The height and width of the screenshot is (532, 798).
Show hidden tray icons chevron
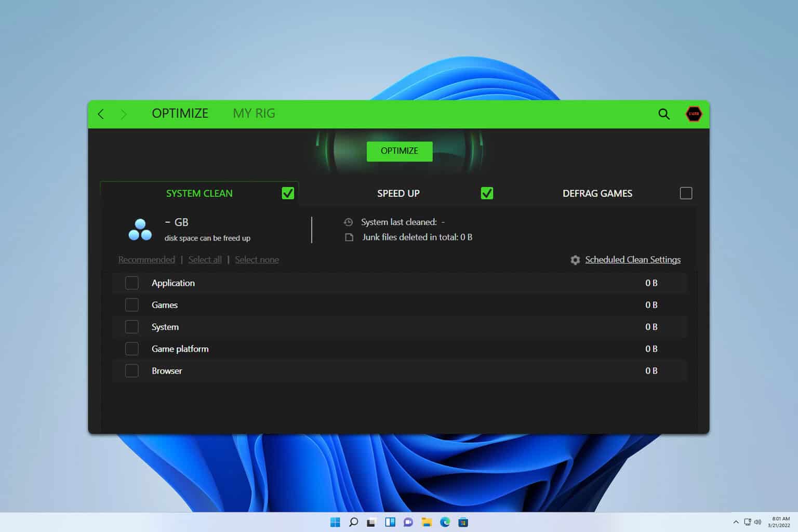click(736, 522)
